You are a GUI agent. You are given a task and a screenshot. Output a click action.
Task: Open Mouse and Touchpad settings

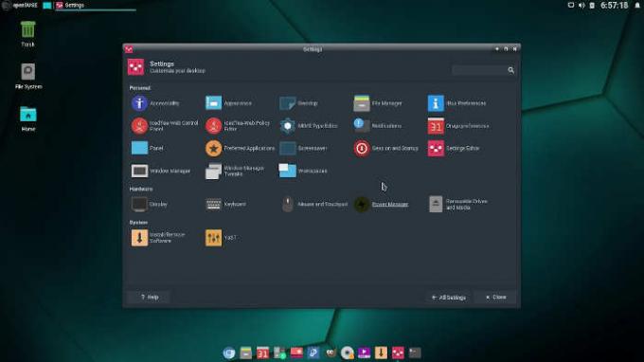(314, 204)
